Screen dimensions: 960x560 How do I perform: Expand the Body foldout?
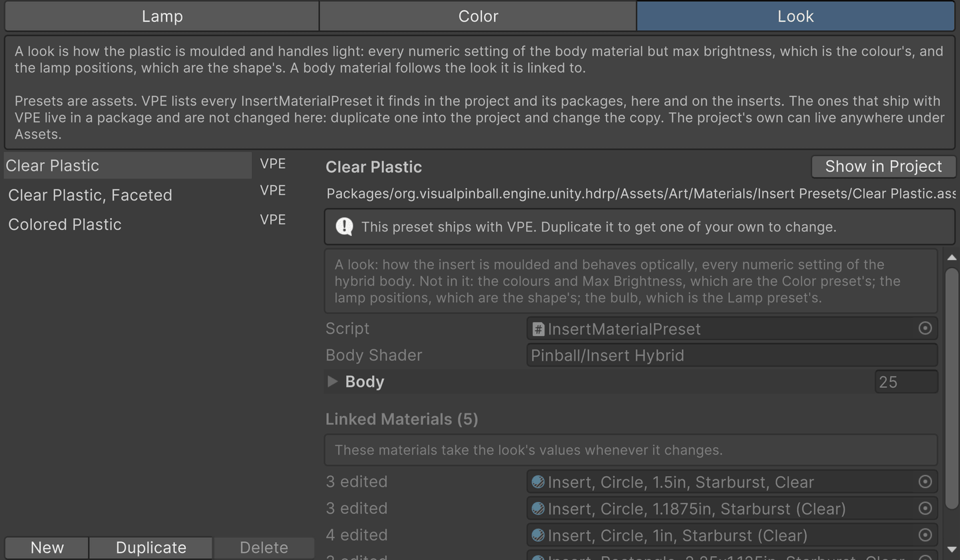333,381
